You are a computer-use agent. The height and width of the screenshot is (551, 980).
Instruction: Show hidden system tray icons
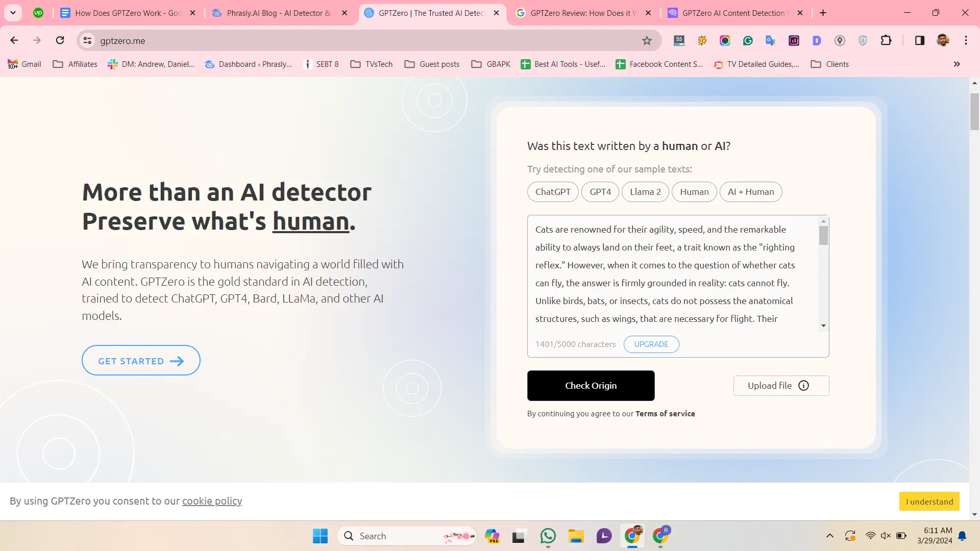[x=830, y=536]
